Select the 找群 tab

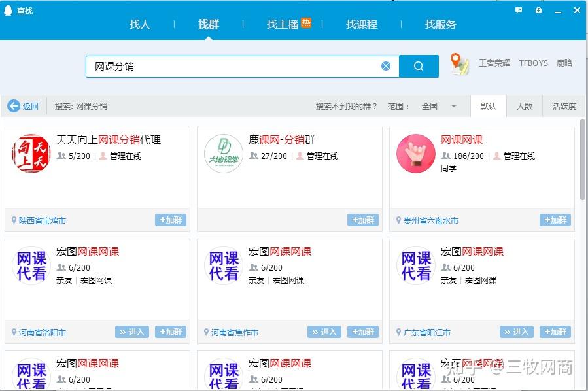pos(209,24)
